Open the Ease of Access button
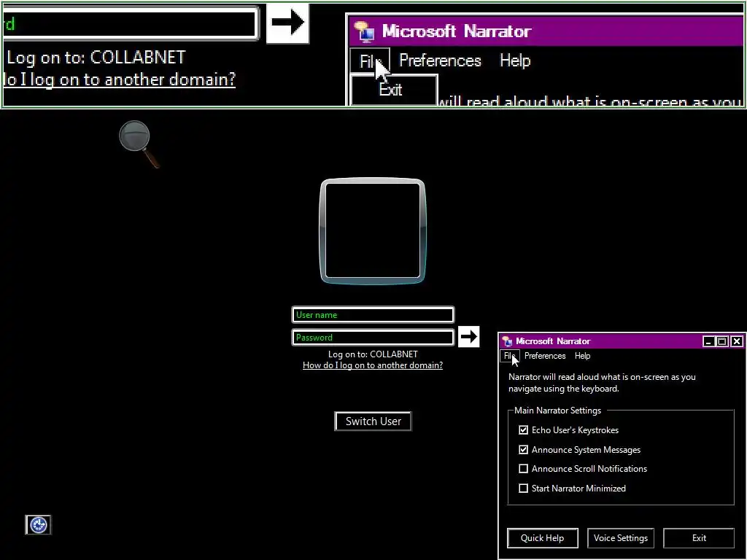Screen dimensions: 747x560 [x=38, y=525]
